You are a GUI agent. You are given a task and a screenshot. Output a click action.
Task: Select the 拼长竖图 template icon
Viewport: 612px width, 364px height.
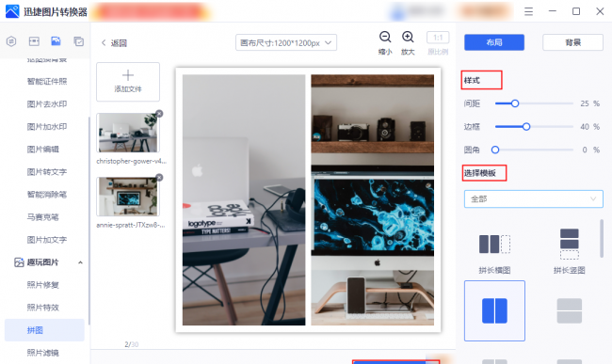click(x=569, y=244)
